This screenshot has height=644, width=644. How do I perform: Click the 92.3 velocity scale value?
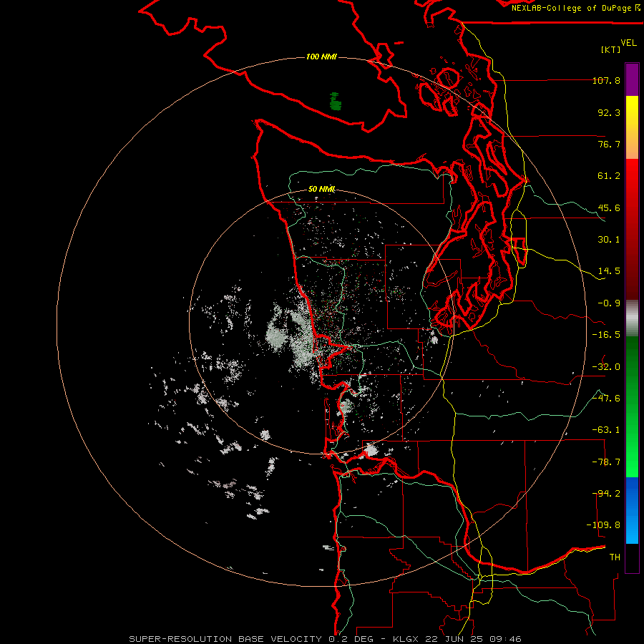click(x=609, y=112)
